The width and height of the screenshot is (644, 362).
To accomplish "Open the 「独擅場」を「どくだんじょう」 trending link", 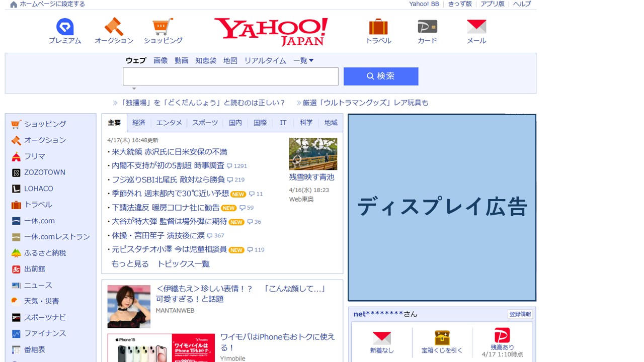I will click(x=203, y=103).
